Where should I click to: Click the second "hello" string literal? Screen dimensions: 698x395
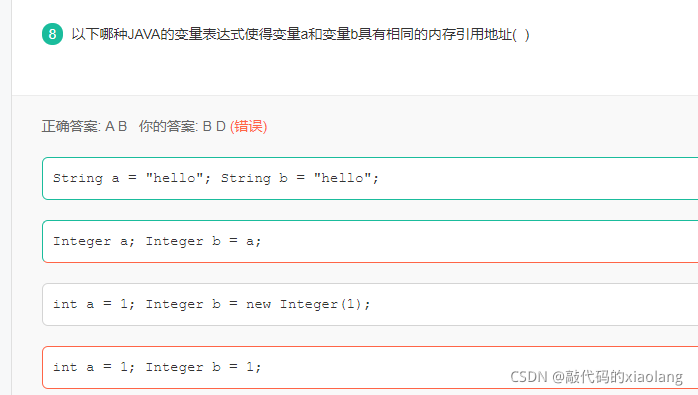coord(342,178)
